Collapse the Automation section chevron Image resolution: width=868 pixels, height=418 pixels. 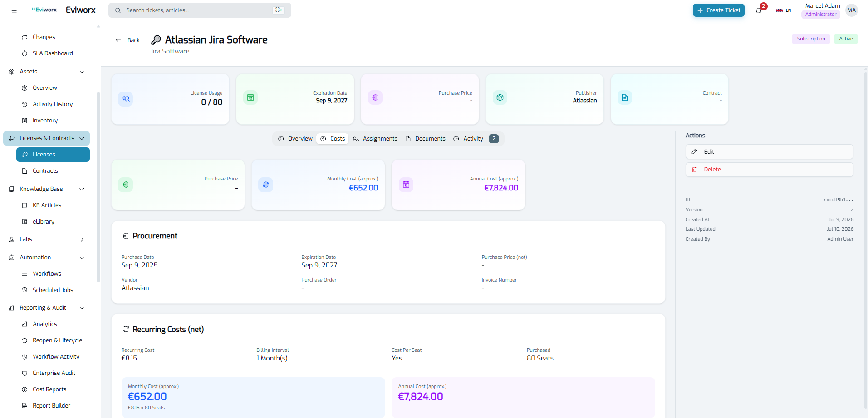click(82, 258)
